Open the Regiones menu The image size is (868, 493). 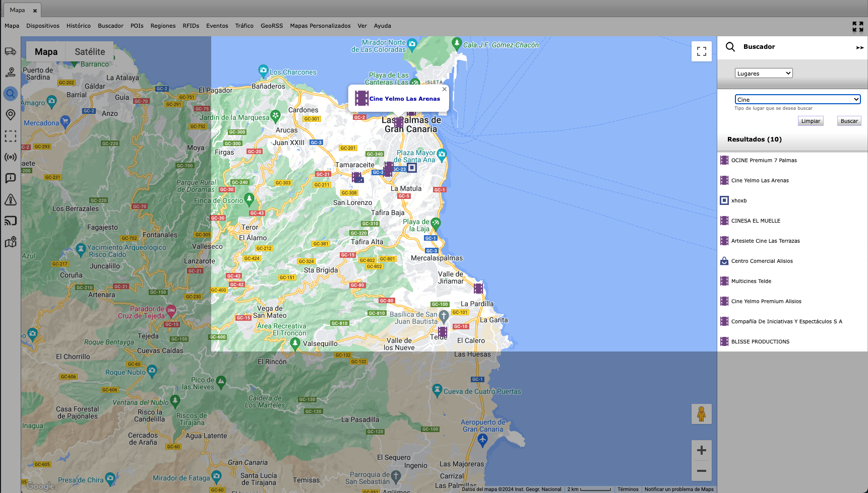click(x=163, y=26)
